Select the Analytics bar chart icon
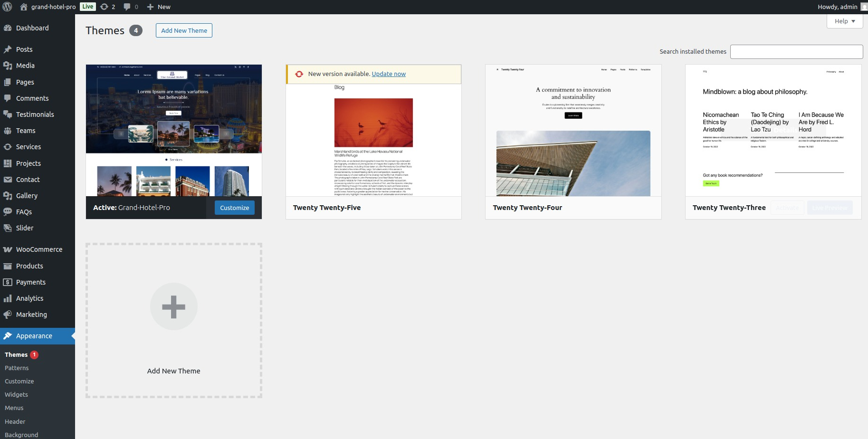 tap(8, 298)
